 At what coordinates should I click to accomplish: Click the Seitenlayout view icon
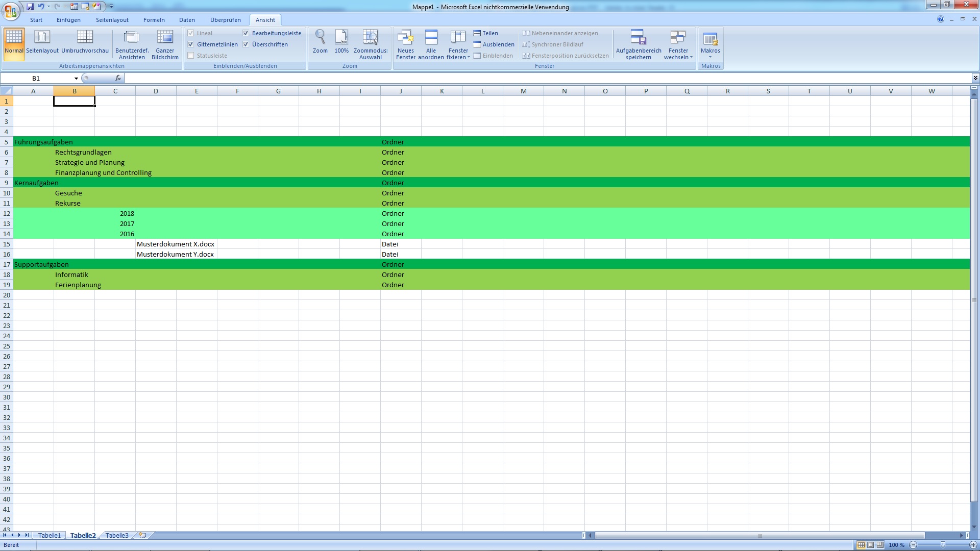coord(42,38)
